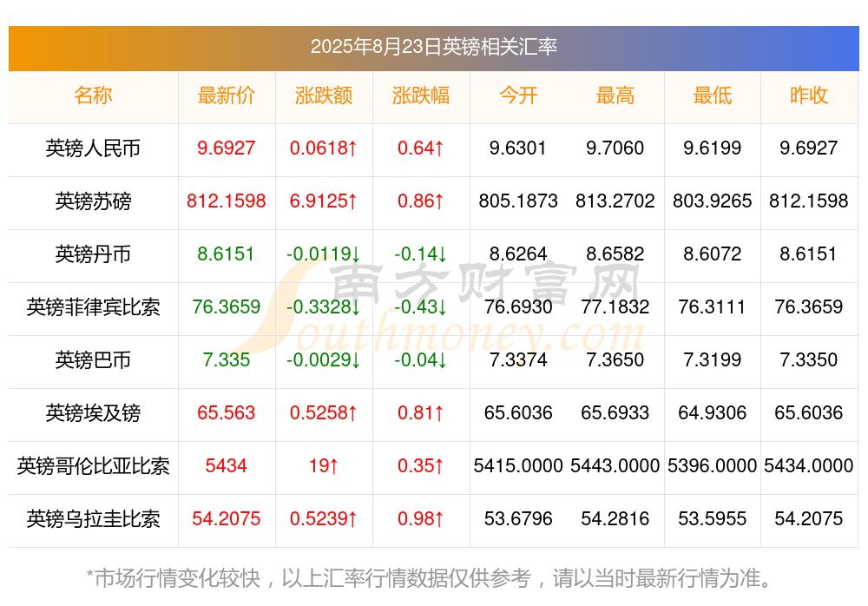Click the row name 英镑巴币

coord(93,360)
